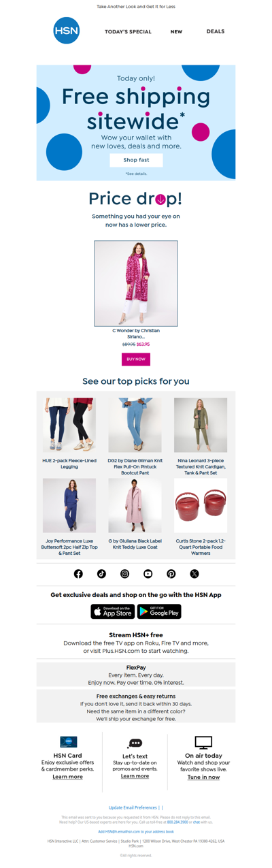Click the Let's text chat bubble icon
272x868 pixels.
pyautogui.click(x=135, y=743)
